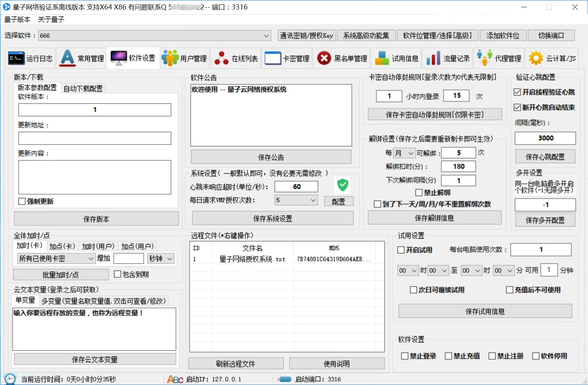Click the 保存试用信息 button
This screenshot has height=385, width=588.
coord(485,311)
